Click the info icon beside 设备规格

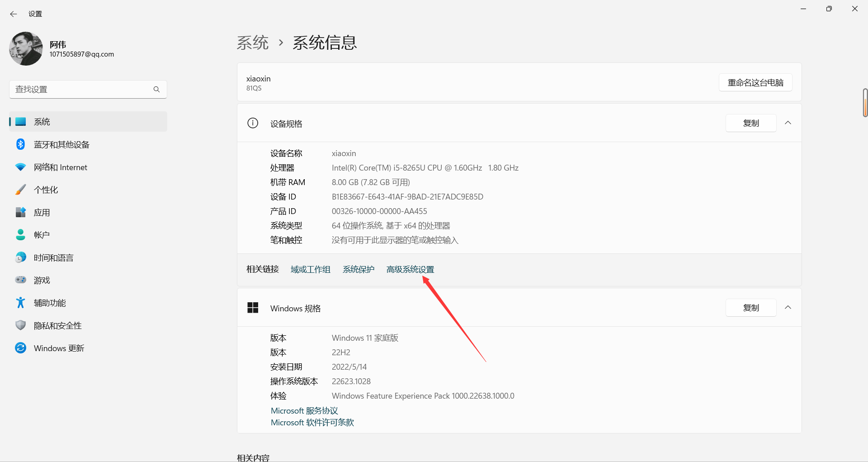(x=253, y=123)
